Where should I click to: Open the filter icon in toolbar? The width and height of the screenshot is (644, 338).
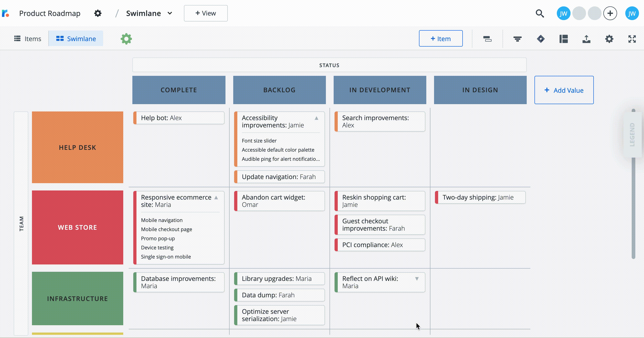point(517,39)
